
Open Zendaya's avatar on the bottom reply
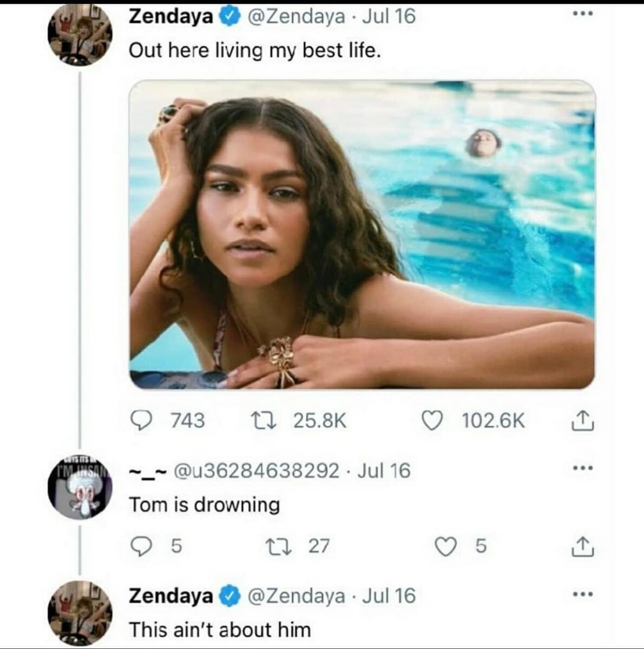click(80, 613)
